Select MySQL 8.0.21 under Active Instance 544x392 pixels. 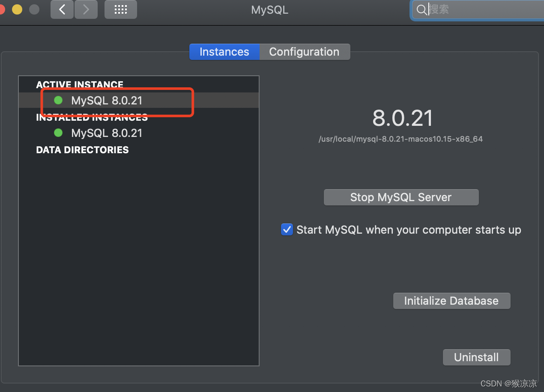pyautogui.click(x=139, y=100)
